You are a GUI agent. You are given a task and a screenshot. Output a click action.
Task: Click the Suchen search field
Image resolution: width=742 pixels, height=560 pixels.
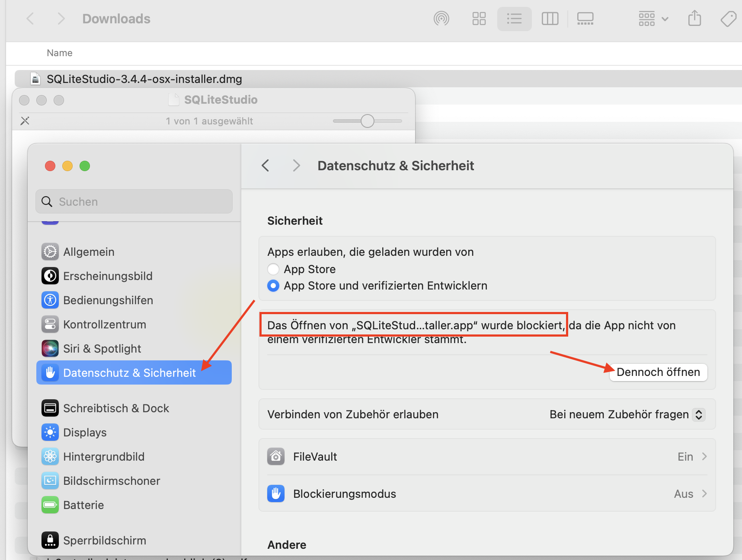[x=134, y=202]
